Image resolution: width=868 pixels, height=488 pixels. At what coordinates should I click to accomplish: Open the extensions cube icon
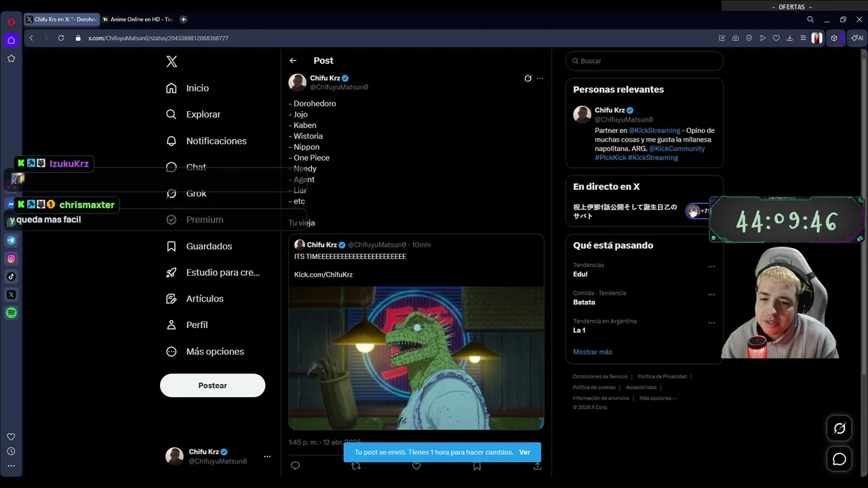click(835, 39)
